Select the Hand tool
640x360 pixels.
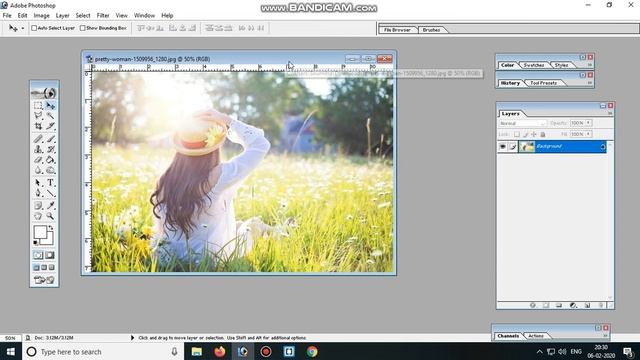click(38, 216)
